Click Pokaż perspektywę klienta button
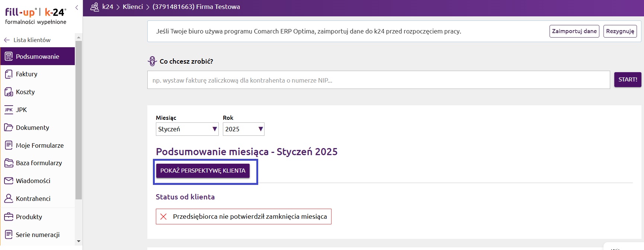This screenshot has height=250, width=644. click(x=203, y=171)
